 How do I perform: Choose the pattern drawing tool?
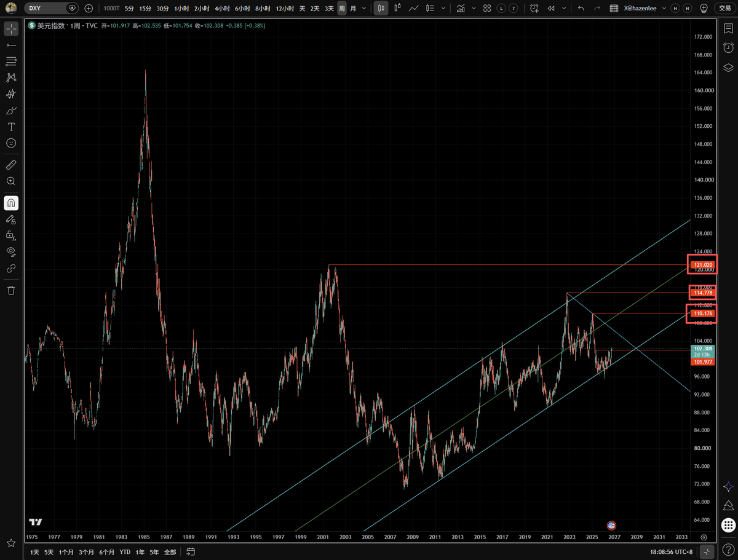tap(11, 77)
